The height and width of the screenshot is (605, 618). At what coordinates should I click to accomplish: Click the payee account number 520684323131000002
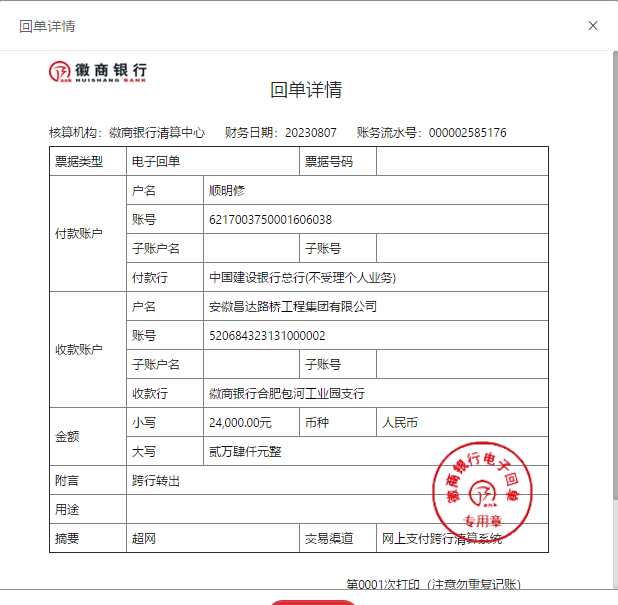[x=267, y=335]
